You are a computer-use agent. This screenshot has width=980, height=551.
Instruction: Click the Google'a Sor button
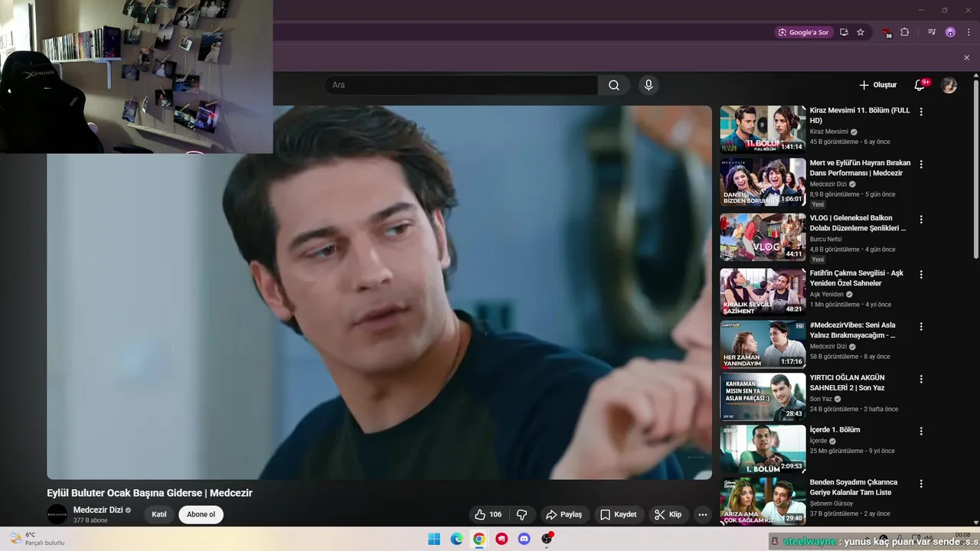(803, 32)
